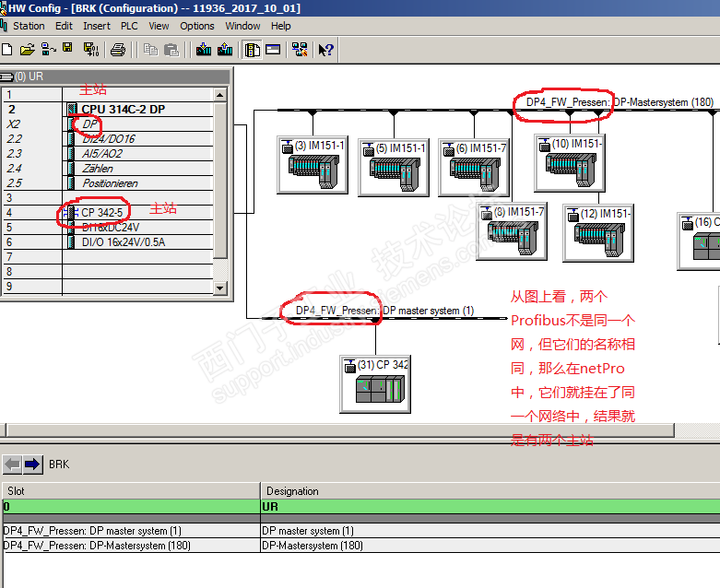Open the Options menu

click(x=197, y=26)
